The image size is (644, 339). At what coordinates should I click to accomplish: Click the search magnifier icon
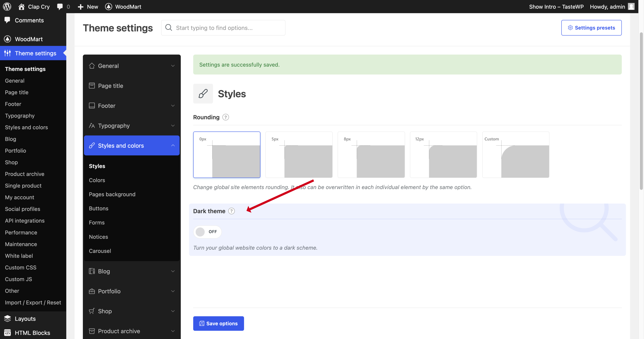[x=169, y=27]
